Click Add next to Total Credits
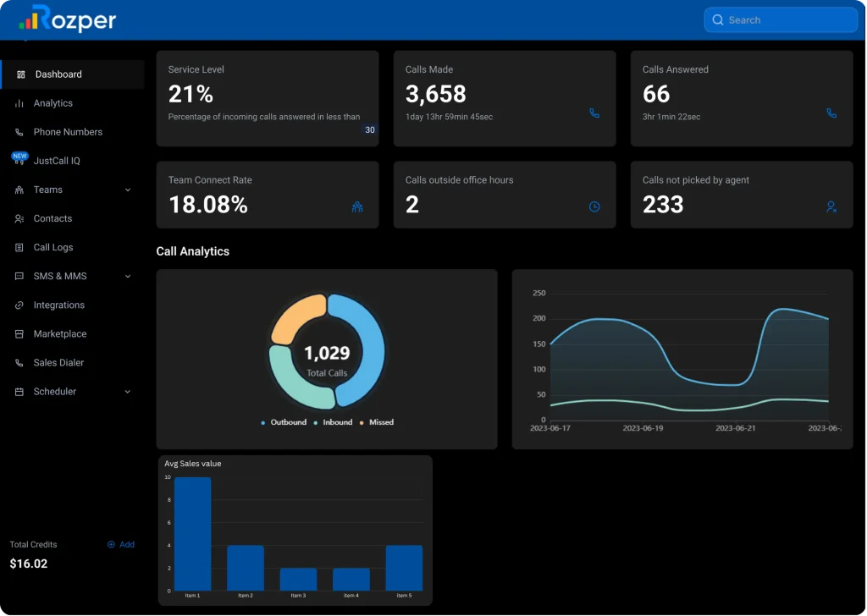The height and width of the screenshot is (616, 867). point(121,544)
